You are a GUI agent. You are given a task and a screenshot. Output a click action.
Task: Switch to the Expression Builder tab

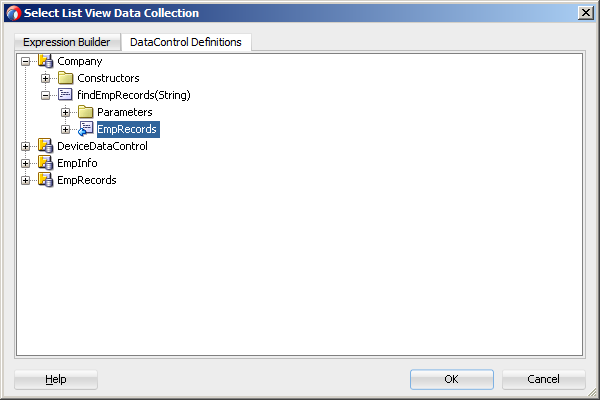[x=68, y=42]
